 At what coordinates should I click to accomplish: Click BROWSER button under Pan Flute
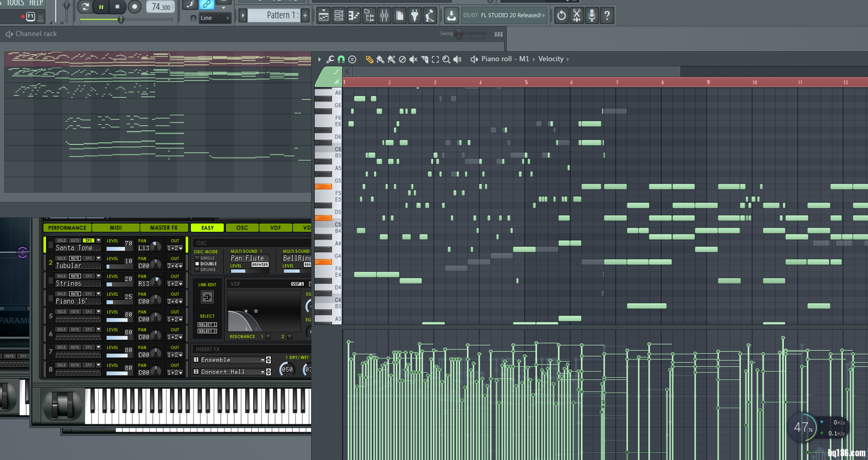260,265
